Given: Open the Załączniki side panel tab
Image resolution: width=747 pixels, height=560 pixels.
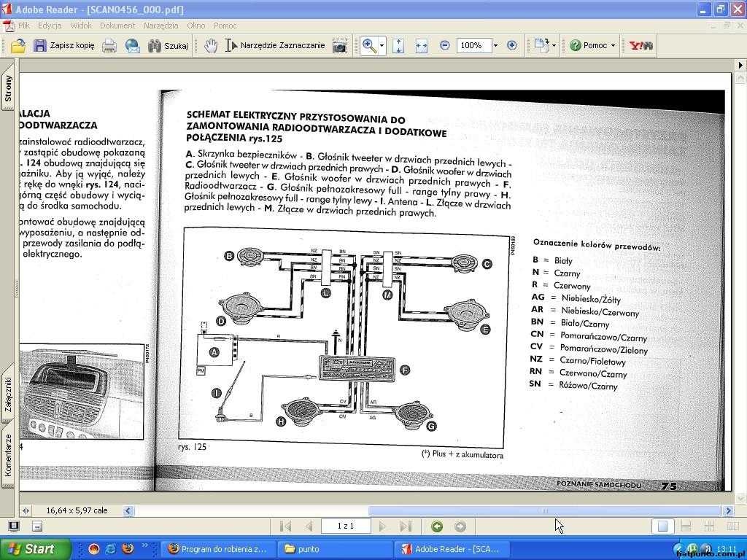Looking at the screenshot, I should [7, 394].
